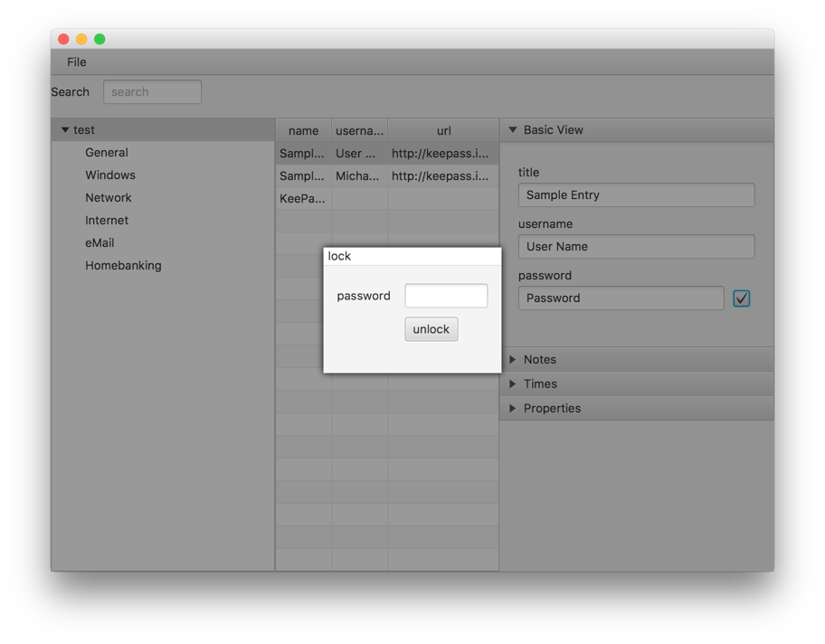This screenshot has height=644, width=825.
Task: Select the KeePa... entry row
Action: [302, 199]
